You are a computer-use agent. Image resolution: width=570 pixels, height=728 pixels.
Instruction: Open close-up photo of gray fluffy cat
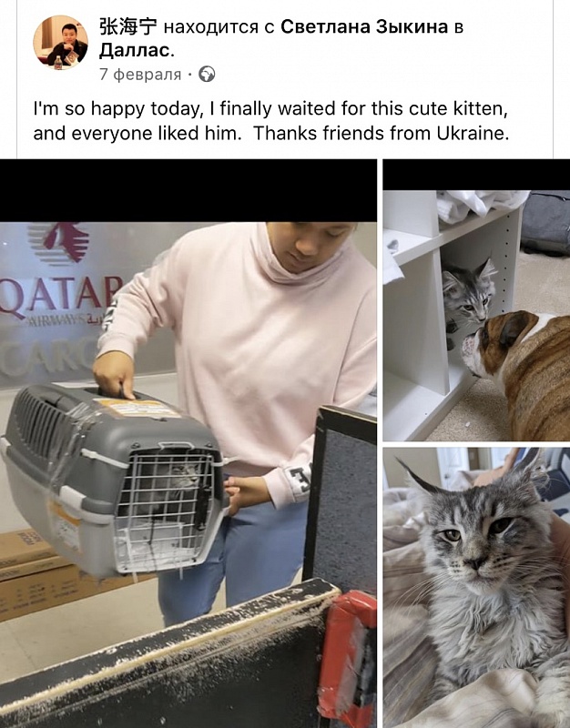click(476, 588)
